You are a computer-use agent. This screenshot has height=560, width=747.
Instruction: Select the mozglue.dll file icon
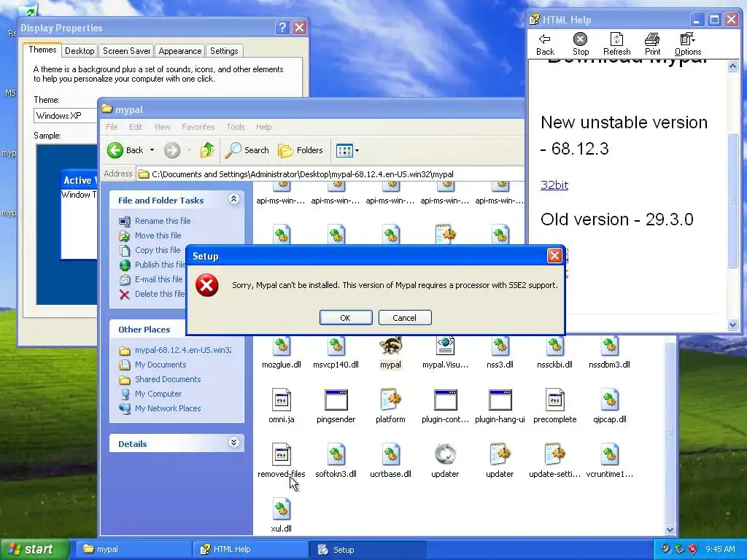[x=282, y=346]
